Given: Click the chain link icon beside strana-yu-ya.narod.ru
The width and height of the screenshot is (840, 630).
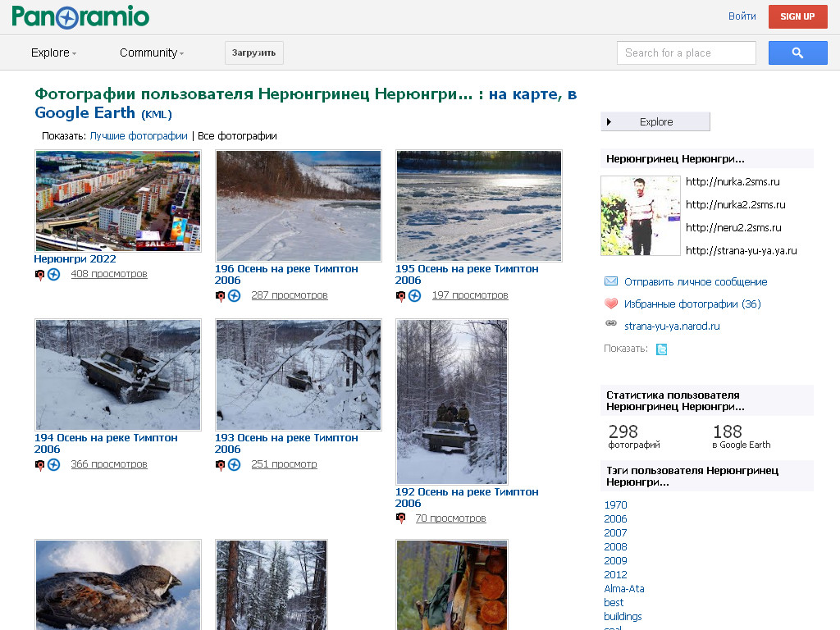Looking at the screenshot, I should click(611, 326).
